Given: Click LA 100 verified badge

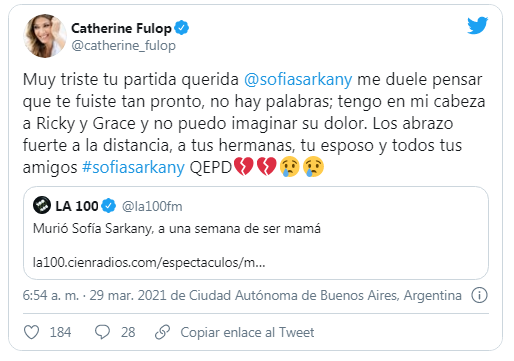Looking at the screenshot, I should 108,206.
